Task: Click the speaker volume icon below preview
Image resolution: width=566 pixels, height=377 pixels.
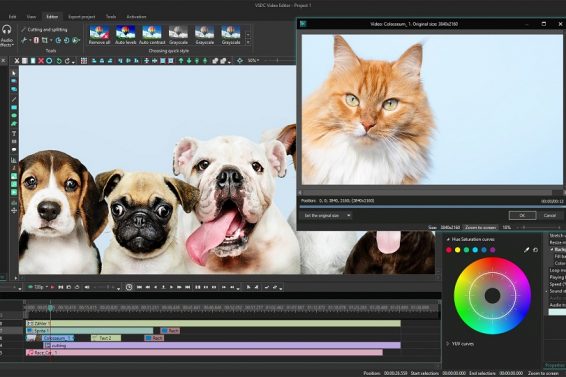Action: (x=87, y=287)
